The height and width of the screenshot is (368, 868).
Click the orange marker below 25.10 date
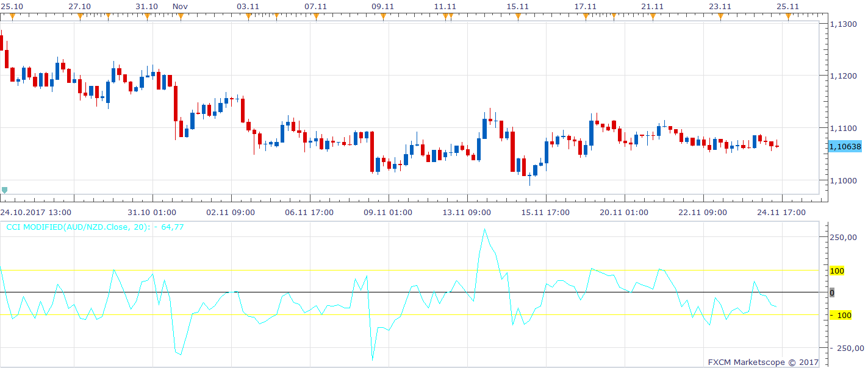12,16
